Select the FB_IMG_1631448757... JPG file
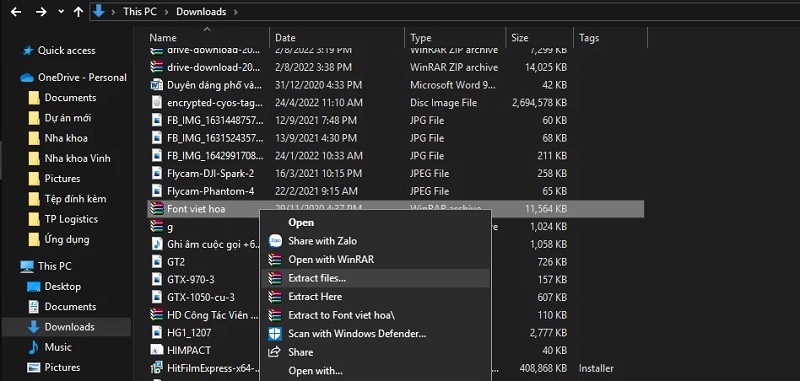 pyautogui.click(x=215, y=120)
